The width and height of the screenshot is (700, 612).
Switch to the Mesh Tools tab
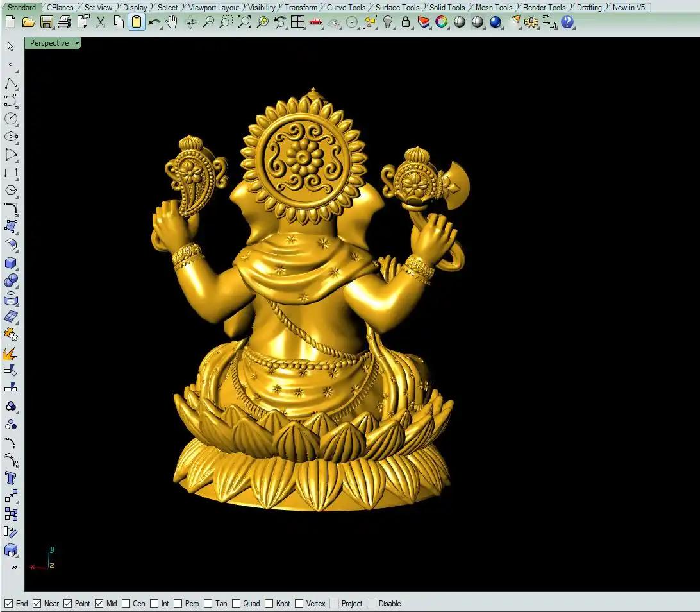coord(494,8)
